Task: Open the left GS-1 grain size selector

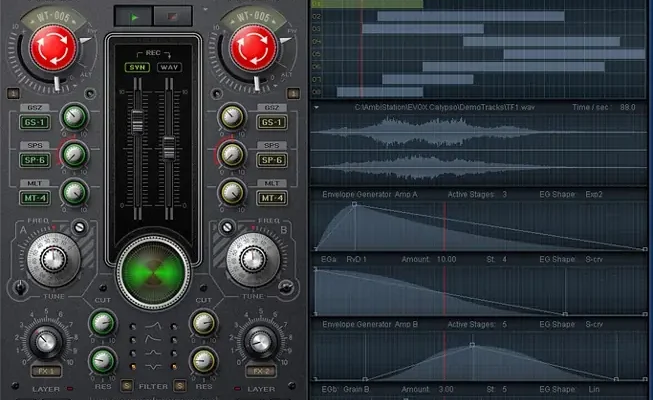Action: pyautogui.click(x=34, y=122)
